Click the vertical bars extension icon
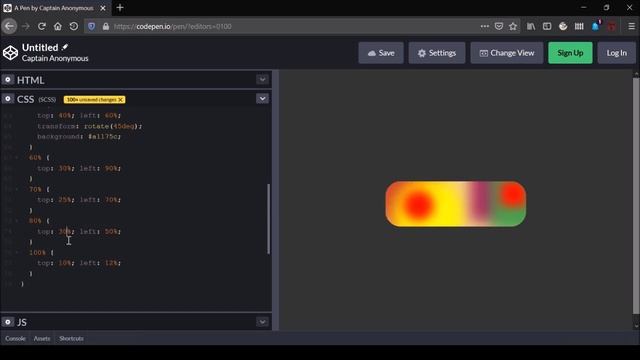640x360 pixels. click(579, 27)
